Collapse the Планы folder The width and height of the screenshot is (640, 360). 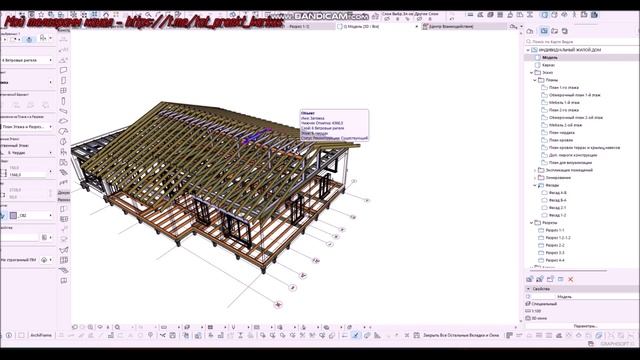tap(535, 80)
